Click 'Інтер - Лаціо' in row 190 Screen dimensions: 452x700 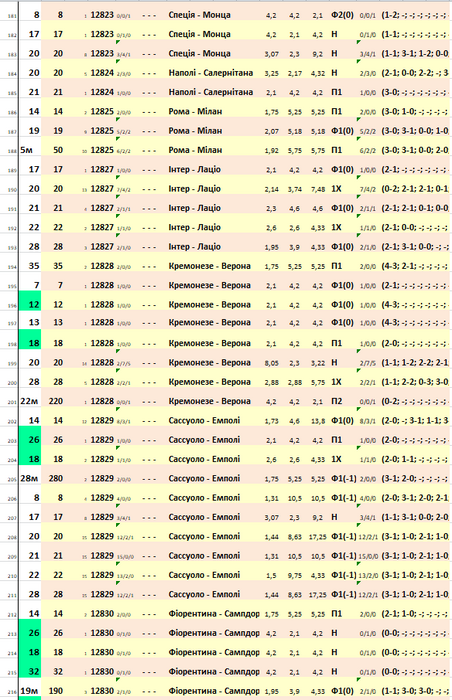(195, 188)
